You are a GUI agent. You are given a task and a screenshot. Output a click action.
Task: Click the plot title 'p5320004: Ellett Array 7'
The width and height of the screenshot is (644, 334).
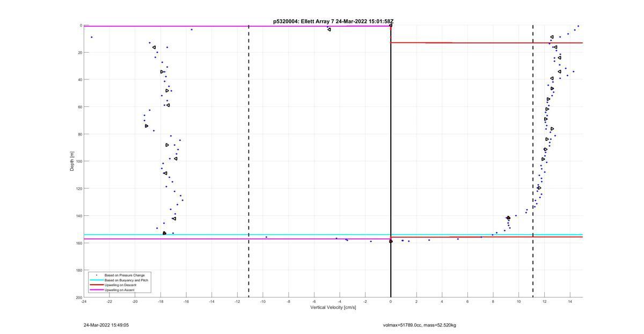tap(304, 21)
